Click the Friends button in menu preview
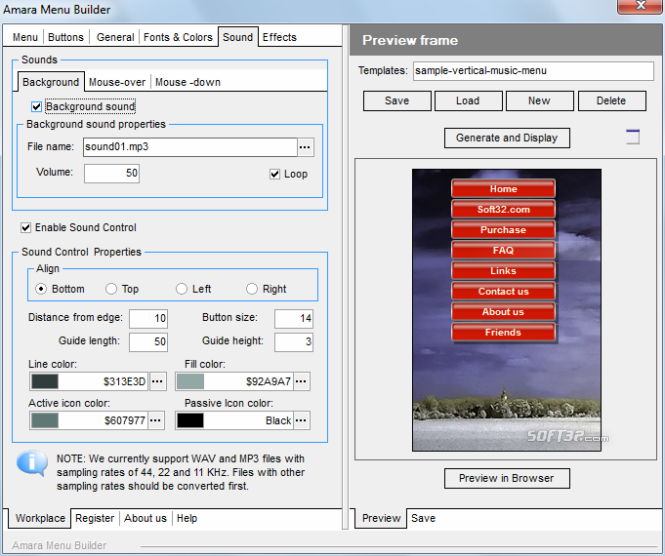 503,332
